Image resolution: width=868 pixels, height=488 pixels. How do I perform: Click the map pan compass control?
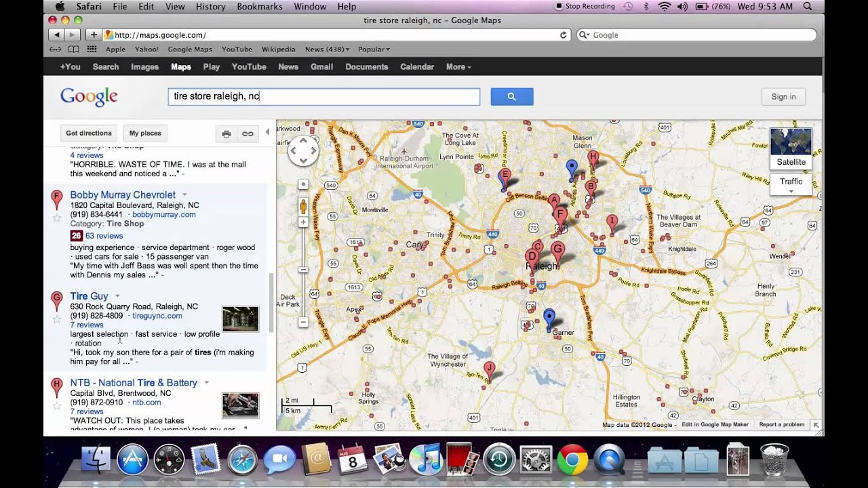pos(303,150)
